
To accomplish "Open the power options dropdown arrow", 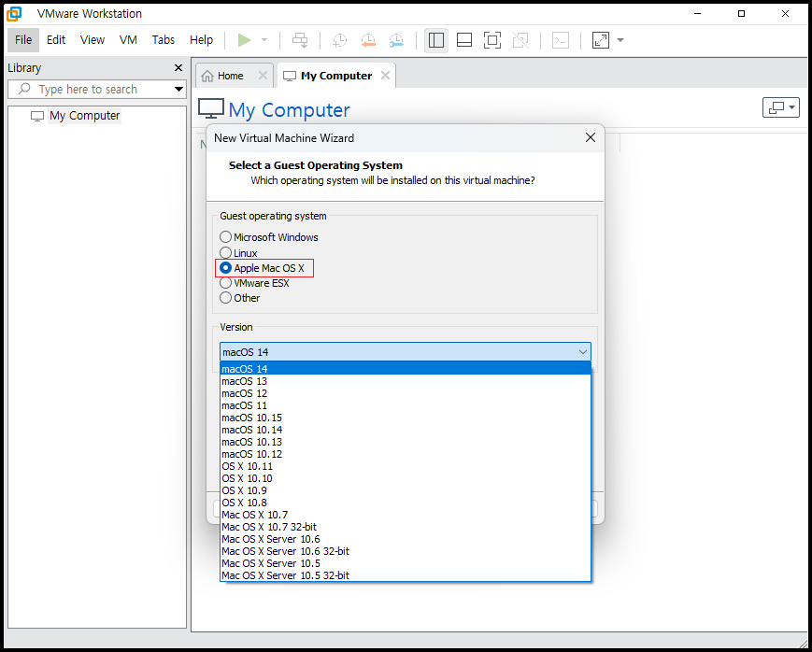I will [x=264, y=40].
